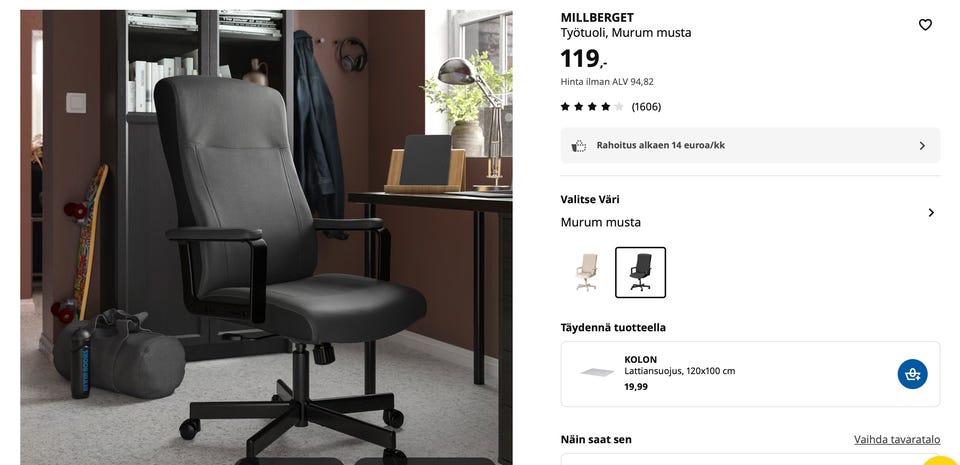Click the Vaihda tavaratalo link
Screen dimensions: 960x465
click(897, 439)
